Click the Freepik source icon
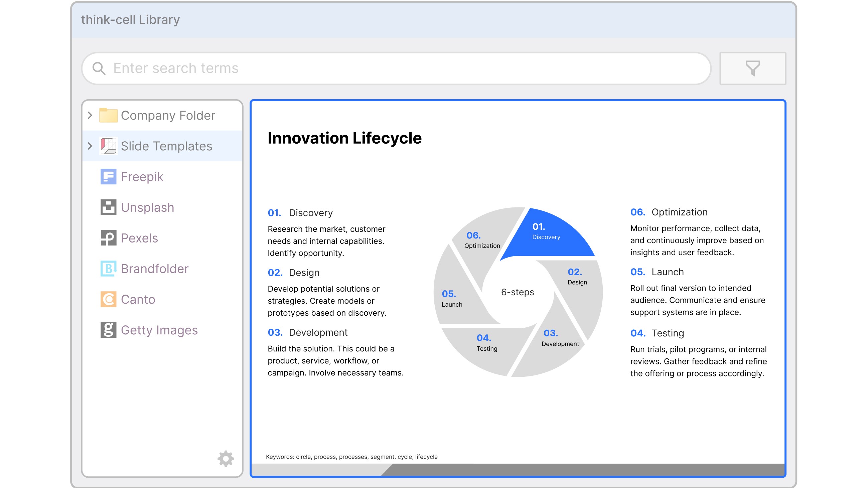 pyautogui.click(x=108, y=177)
